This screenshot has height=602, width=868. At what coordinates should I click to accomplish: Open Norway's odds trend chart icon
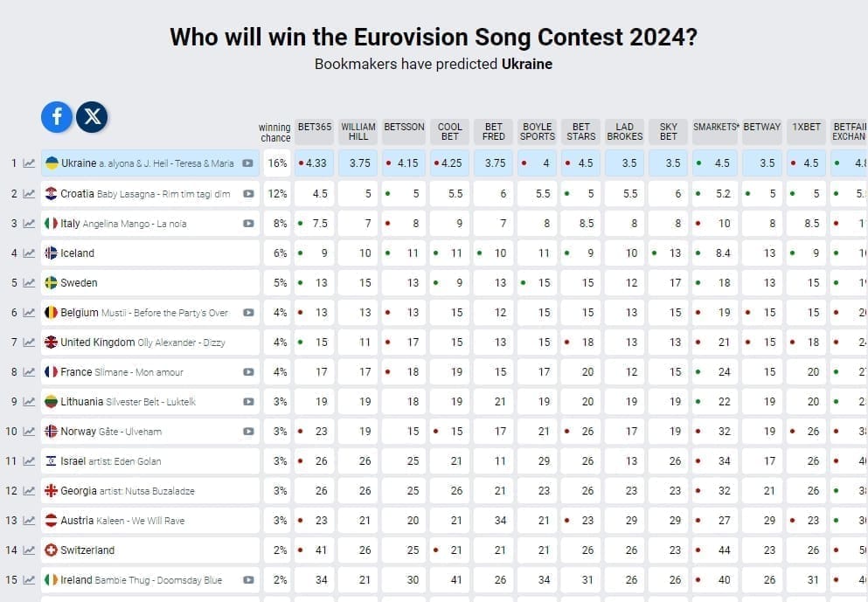click(x=31, y=431)
